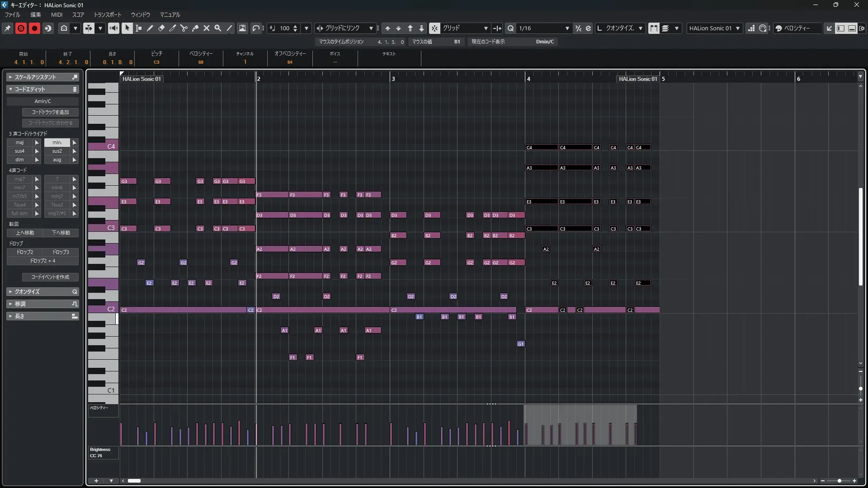This screenshot has width=868, height=488.
Task: Toggle Acoustic Feedback speaker button
Action: [x=113, y=28]
